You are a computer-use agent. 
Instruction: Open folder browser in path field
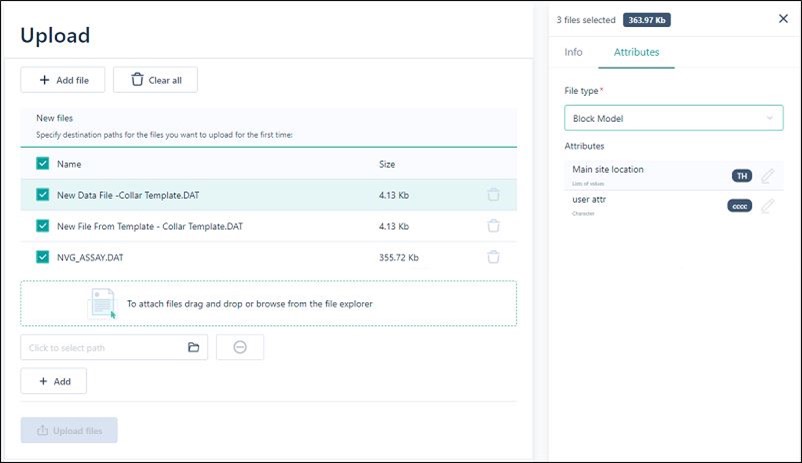click(194, 348)
